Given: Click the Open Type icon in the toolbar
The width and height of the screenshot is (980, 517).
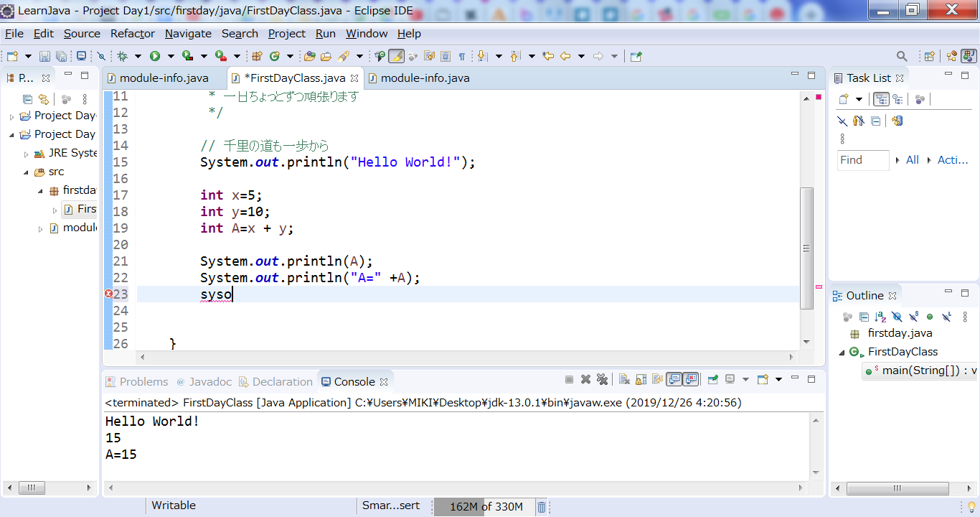Looking at the screenshot, I should (310, 56).
